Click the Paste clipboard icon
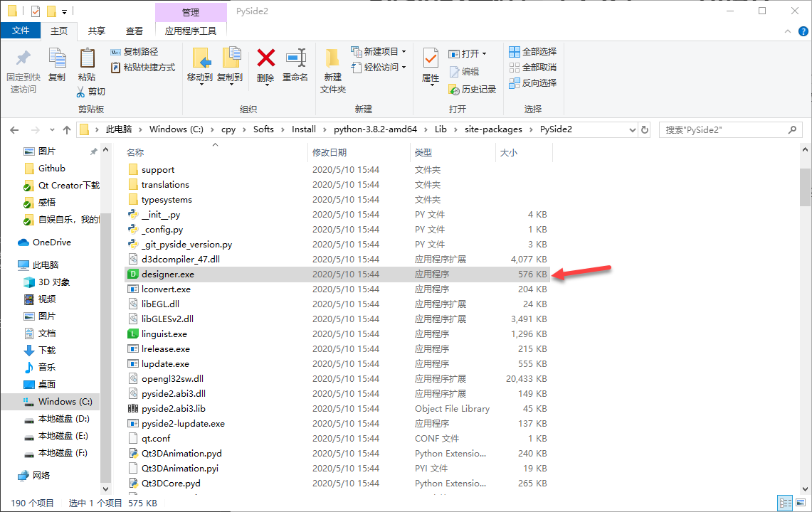The width and height of the screenshot is (812, 512). pyautogui.click(x=87, y=58)
